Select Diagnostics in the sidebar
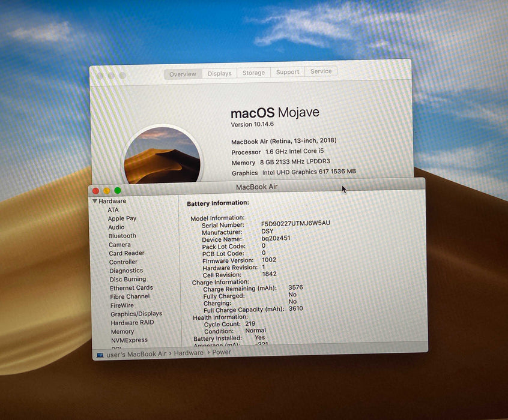Viewport: 508px width, 420px height. coord(126,271)
